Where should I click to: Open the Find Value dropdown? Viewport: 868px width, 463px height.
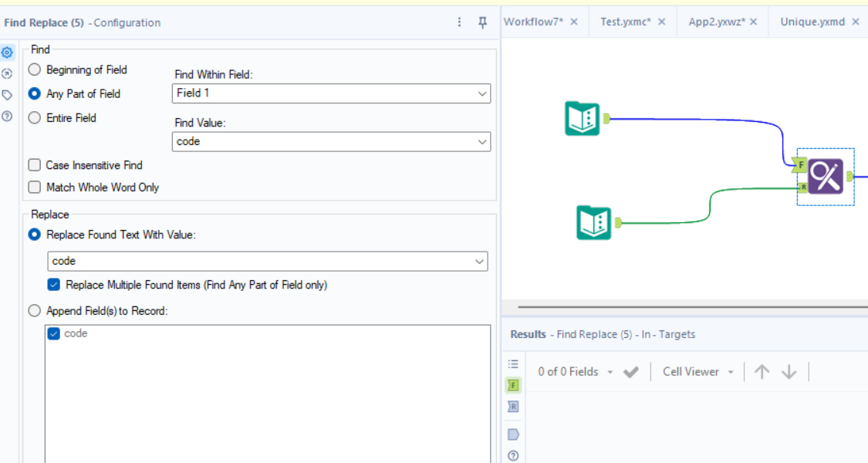click(483, 141)
